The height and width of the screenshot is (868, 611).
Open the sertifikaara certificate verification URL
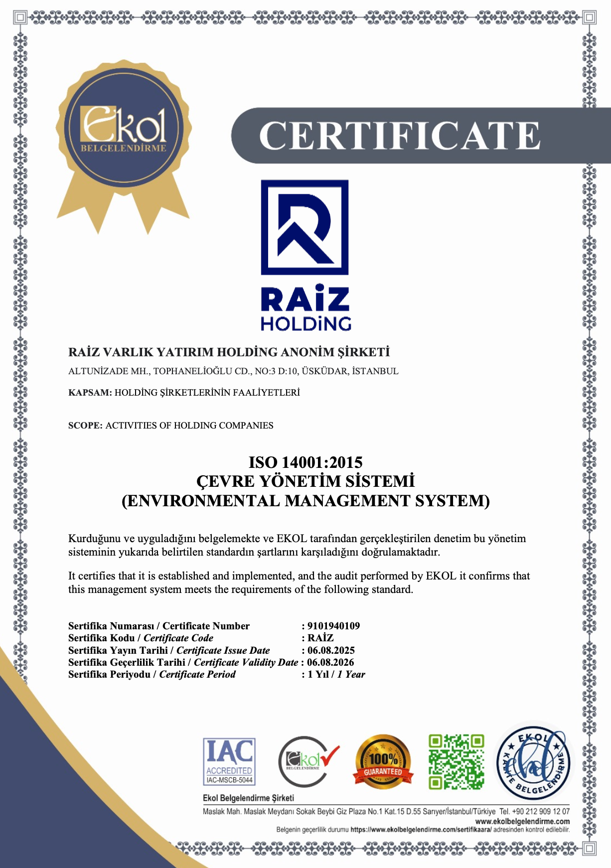pyautogui.click(x=421, y=830)
